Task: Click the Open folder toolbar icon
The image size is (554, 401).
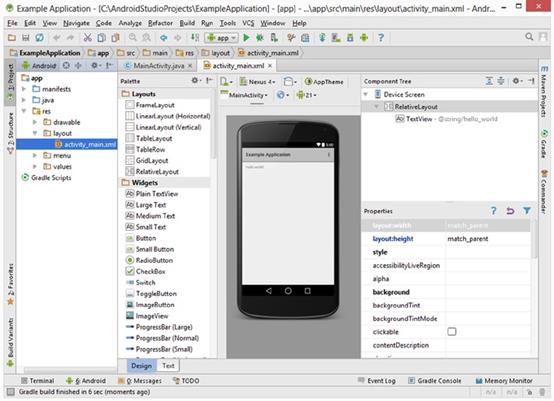Action: tap(12, 37)
